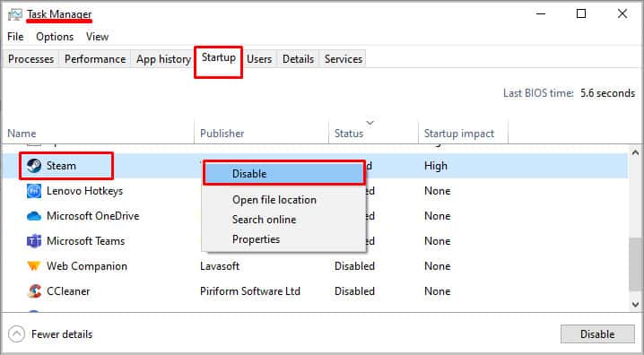Click the Steam app icon
Image resolution: width=644 pixels, height=355 pixels.
(x=34, y=166)
